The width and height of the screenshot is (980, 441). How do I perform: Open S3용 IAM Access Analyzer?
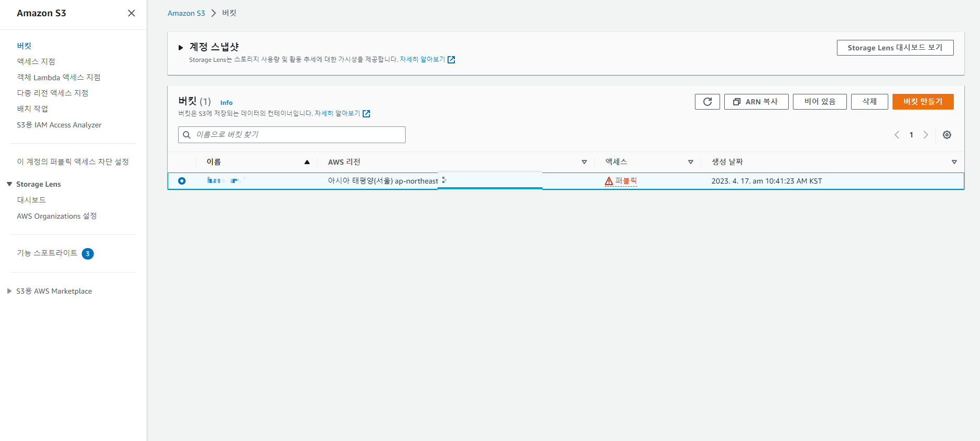tap(59, 125)
